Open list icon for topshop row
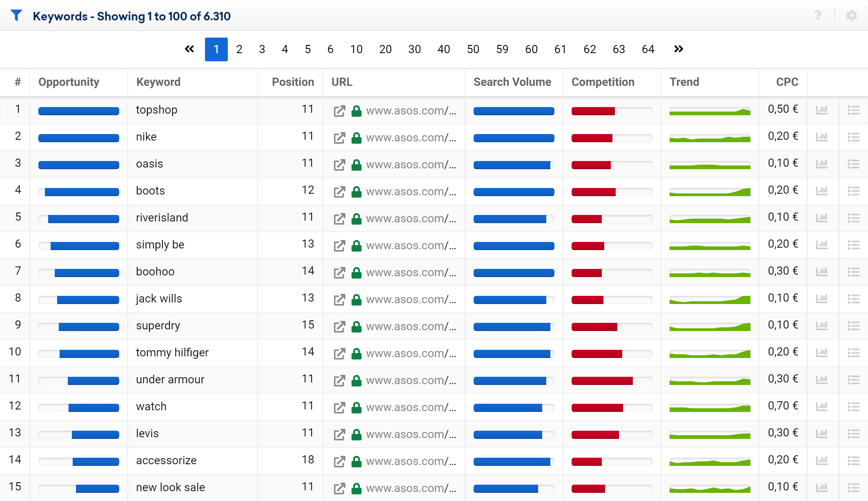 [x=854, y=110]
